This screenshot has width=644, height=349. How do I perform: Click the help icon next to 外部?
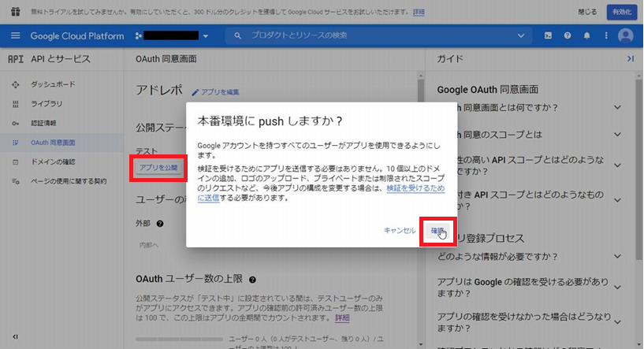tap(160, 224)
